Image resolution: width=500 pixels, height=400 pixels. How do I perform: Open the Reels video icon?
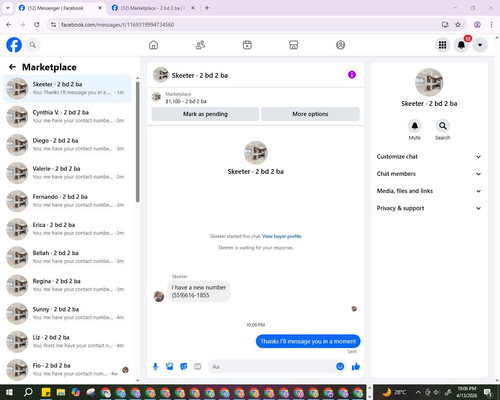[247, 45]
